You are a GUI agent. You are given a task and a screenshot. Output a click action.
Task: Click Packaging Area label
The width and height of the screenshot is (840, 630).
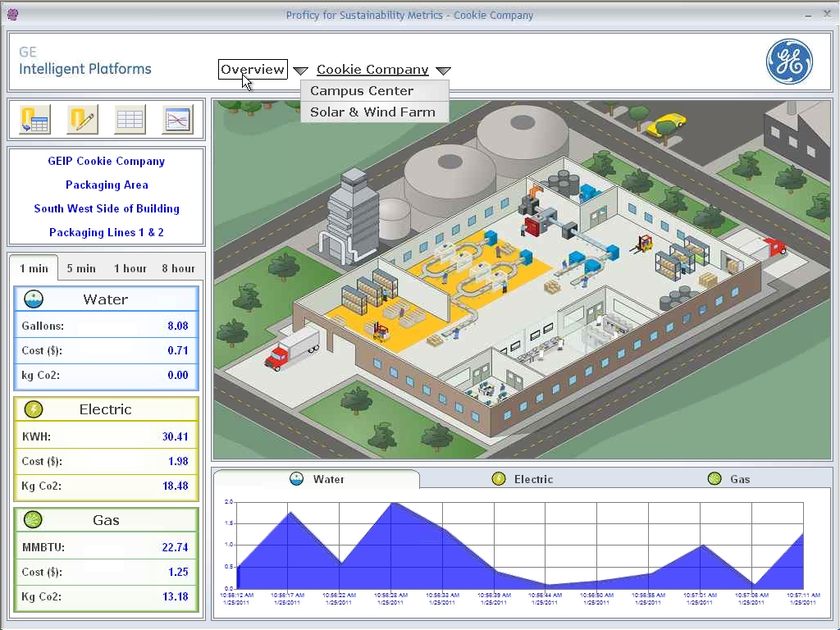(107, 185)
